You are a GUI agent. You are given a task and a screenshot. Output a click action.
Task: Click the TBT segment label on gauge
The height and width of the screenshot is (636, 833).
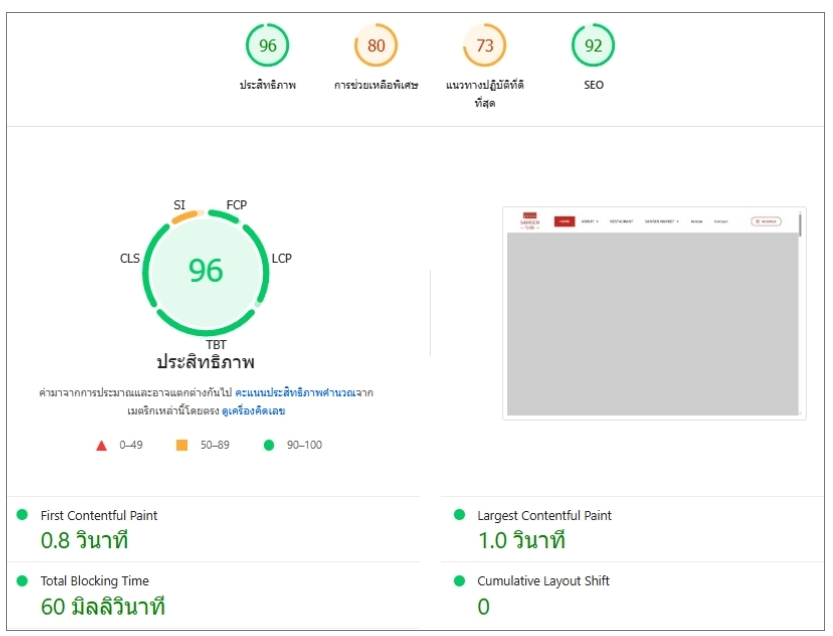pyautogui.click(x=216, y=345)
